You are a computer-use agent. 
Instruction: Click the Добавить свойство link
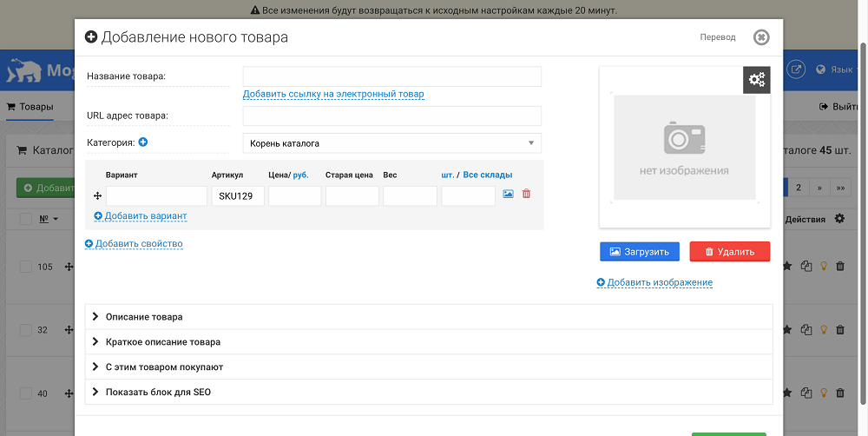tap(134, 244)
